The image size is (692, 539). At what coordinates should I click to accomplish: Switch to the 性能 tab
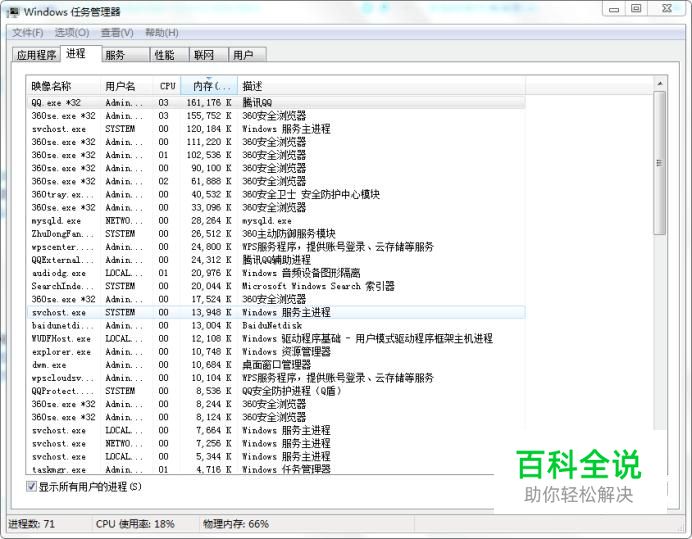(x=170, y=55)
